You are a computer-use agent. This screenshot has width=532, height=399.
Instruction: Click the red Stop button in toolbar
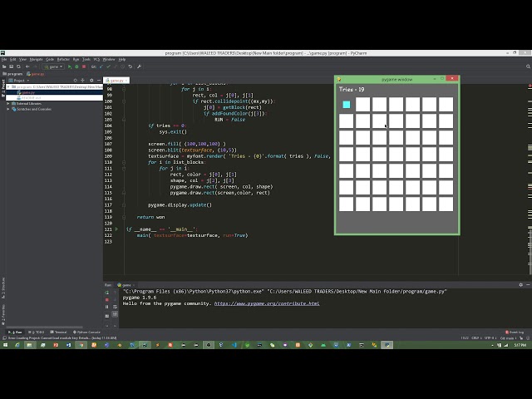pos(84,66)
